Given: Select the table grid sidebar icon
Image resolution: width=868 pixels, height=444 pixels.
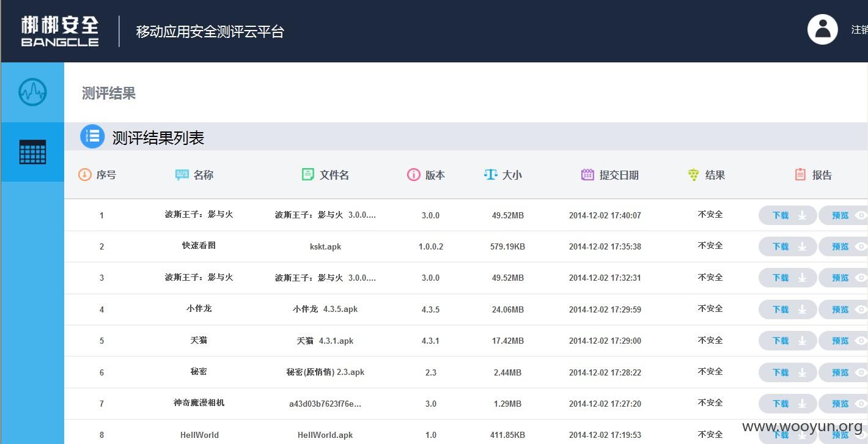Looking at the screenshot, I should [x=32, y=152].
